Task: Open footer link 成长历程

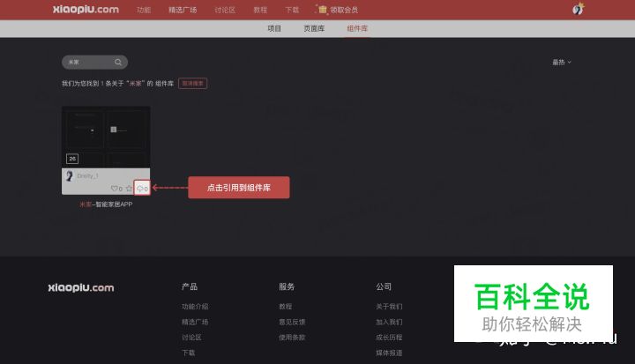Action: 389,338
